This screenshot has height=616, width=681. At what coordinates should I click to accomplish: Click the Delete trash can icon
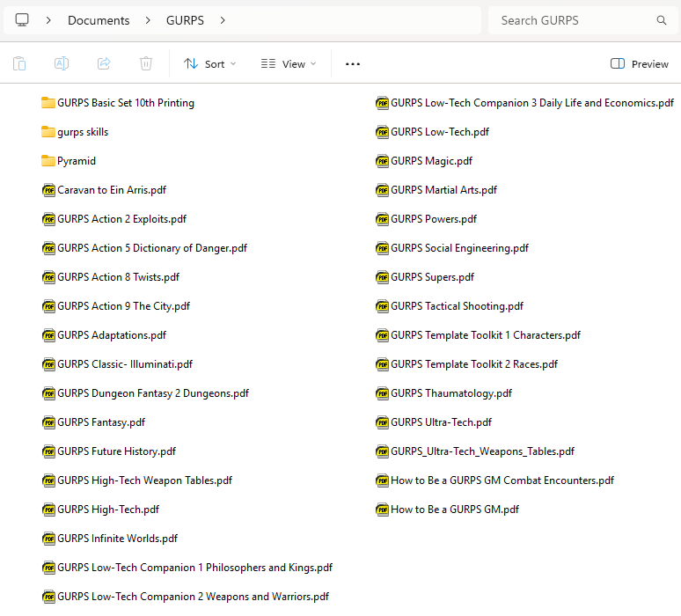146,64
